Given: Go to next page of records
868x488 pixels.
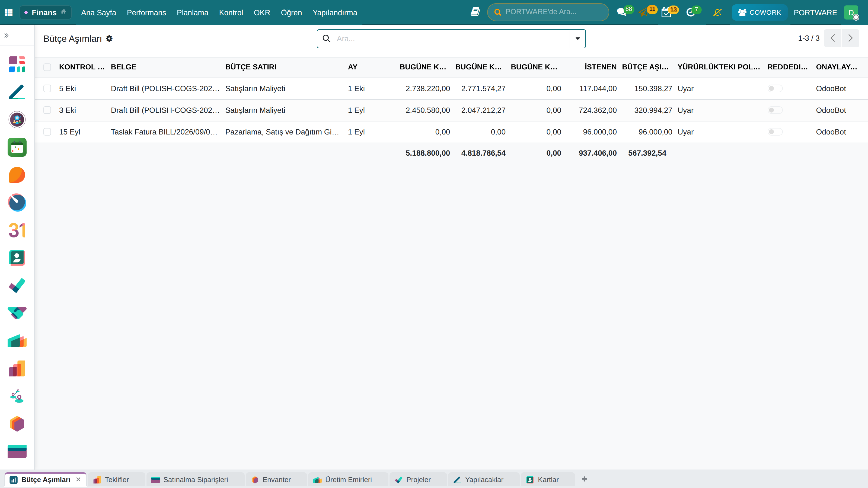Looking at the screenshot, I should (850, 38).
